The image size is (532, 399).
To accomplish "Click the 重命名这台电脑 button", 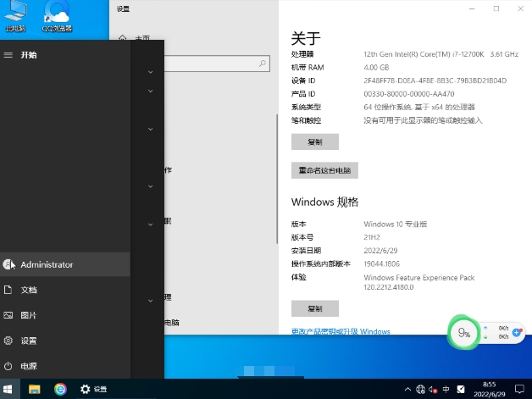I will tap(324, 170).
